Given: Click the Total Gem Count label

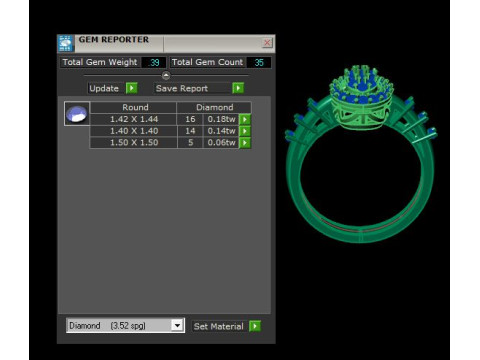Looking at the screenshot, I should coord(207,62).
